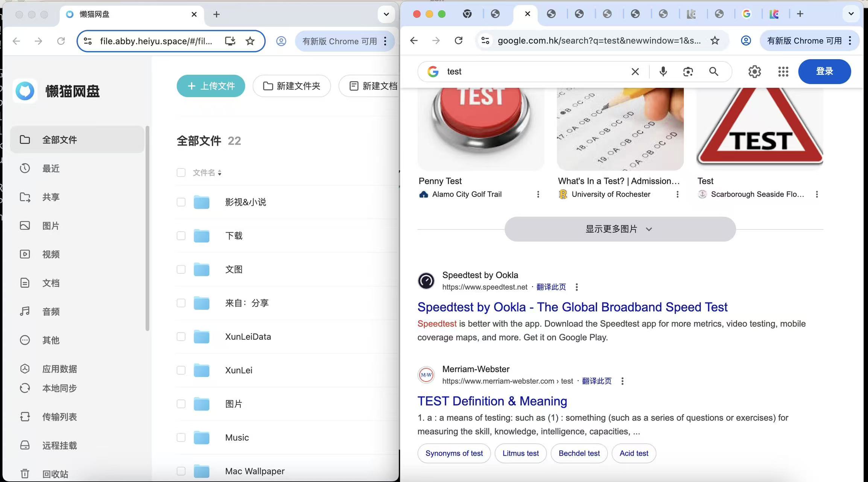This screenshot has width=868, height=482.
Task: Open tab search dropdown in Google window
Action: 851,14
